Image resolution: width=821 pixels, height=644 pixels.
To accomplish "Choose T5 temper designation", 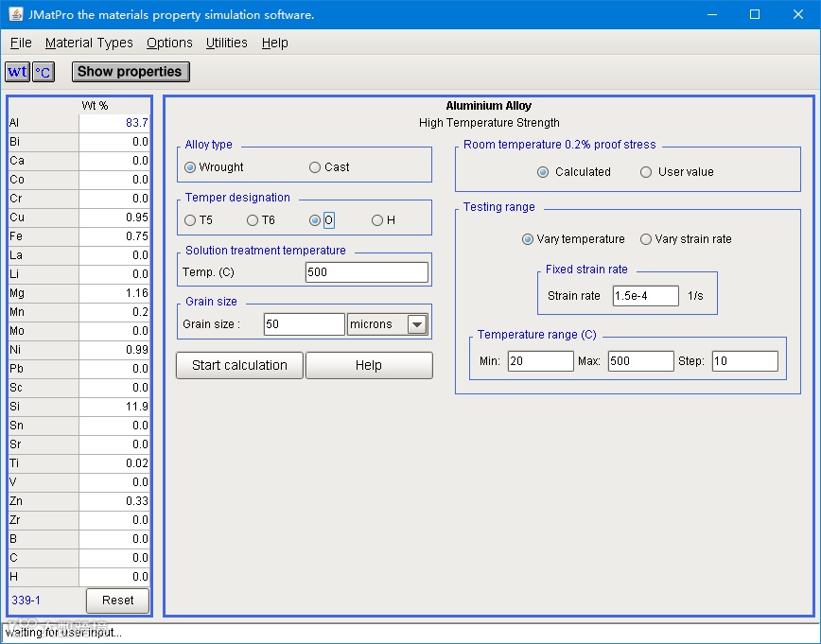I will click(199, 220).
